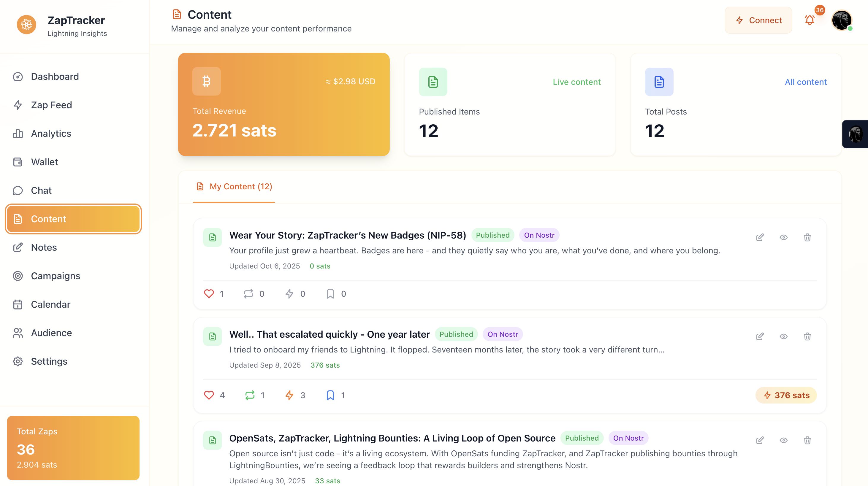Click the ZapTracker logo icon
The image size is (868, 486).
[27, 25]
